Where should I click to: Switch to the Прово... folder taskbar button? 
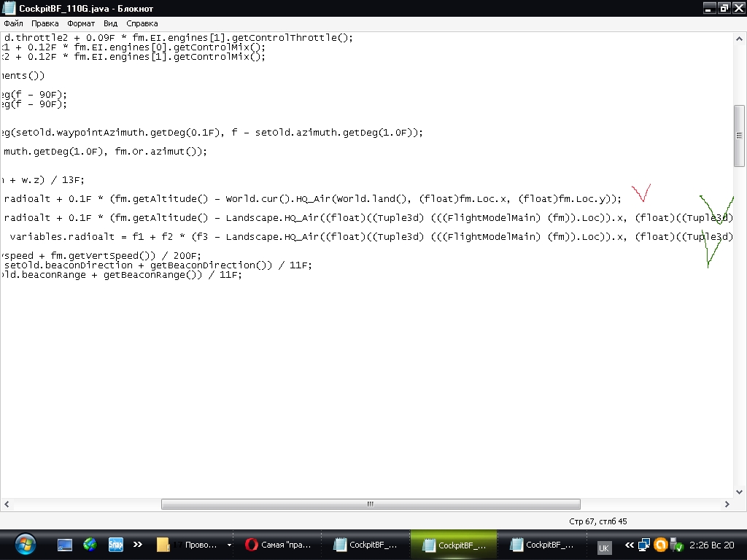(x=187, y=545)
